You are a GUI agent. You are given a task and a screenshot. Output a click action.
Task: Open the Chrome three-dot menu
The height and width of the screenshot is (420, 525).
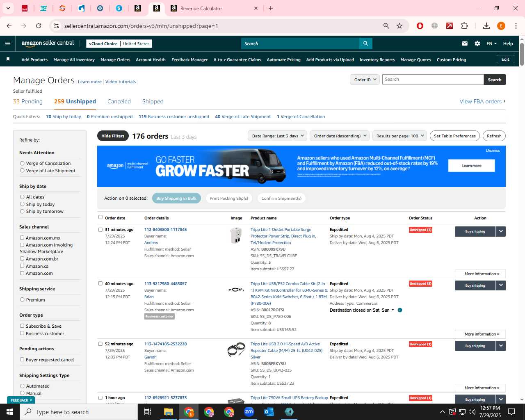pos(516,26)
